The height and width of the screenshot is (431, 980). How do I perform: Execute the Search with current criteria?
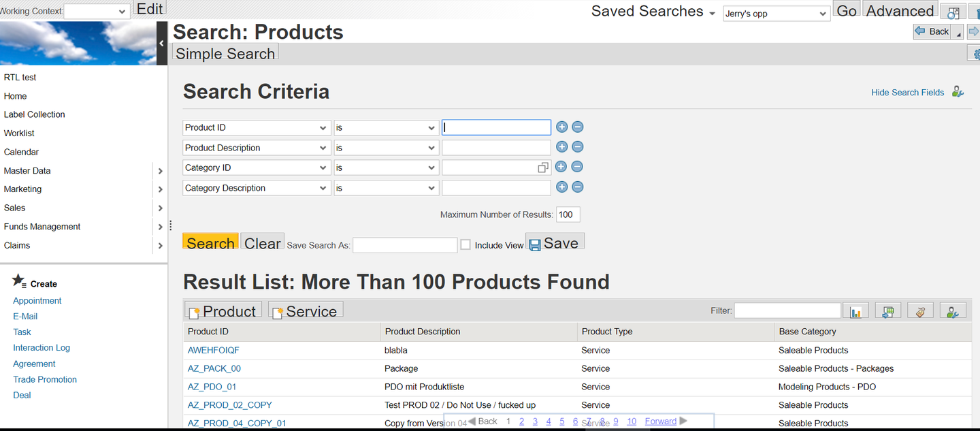210,242
